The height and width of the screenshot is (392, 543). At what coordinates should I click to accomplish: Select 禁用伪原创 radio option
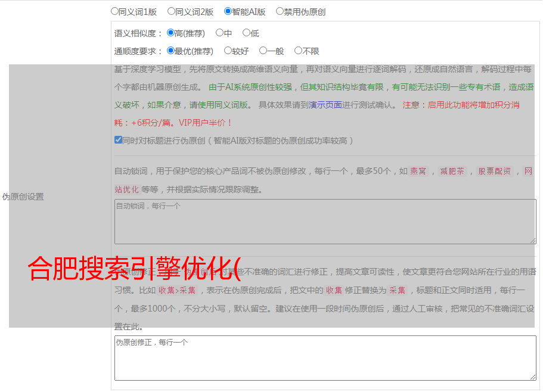point(280,11)
